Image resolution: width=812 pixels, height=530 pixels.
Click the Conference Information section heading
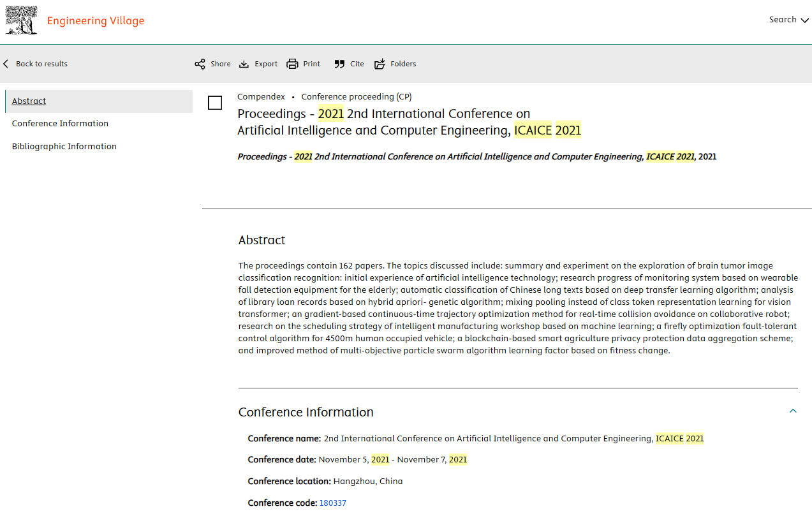[306, 412]
